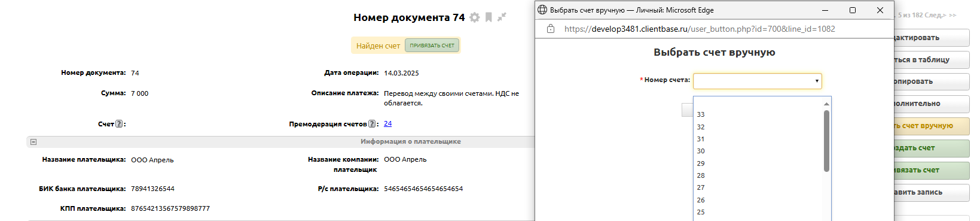Click КПП value 87654213567579898777

coord(170,208)
